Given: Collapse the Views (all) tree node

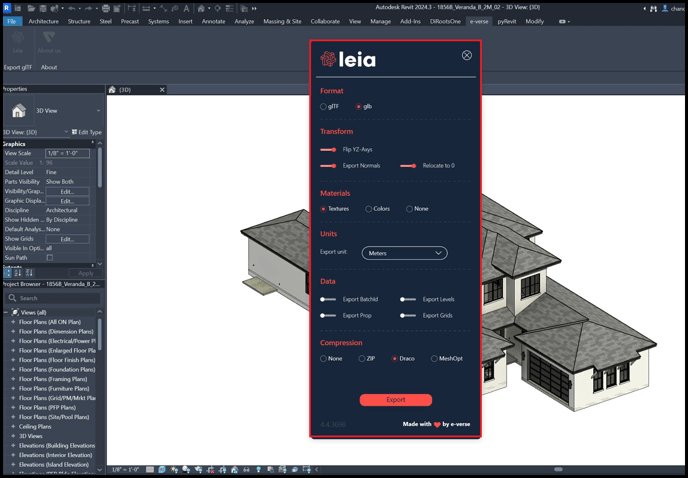Looking at the screenshot, I should (6, 313).
